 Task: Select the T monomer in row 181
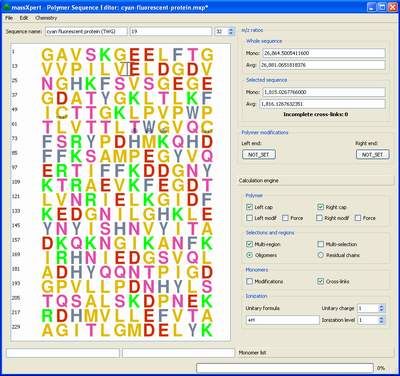click(x=149, y=272)
